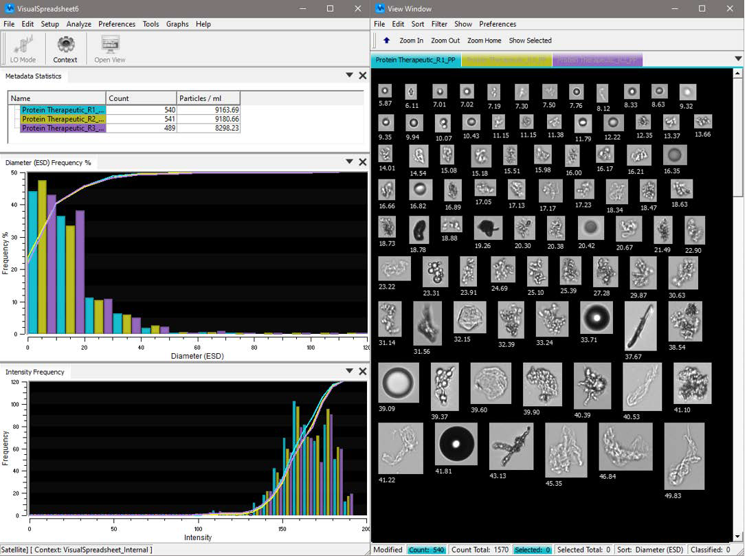Click Show Selected in the View Window
The width and height of the screenshot is (747, 560).
530,40
